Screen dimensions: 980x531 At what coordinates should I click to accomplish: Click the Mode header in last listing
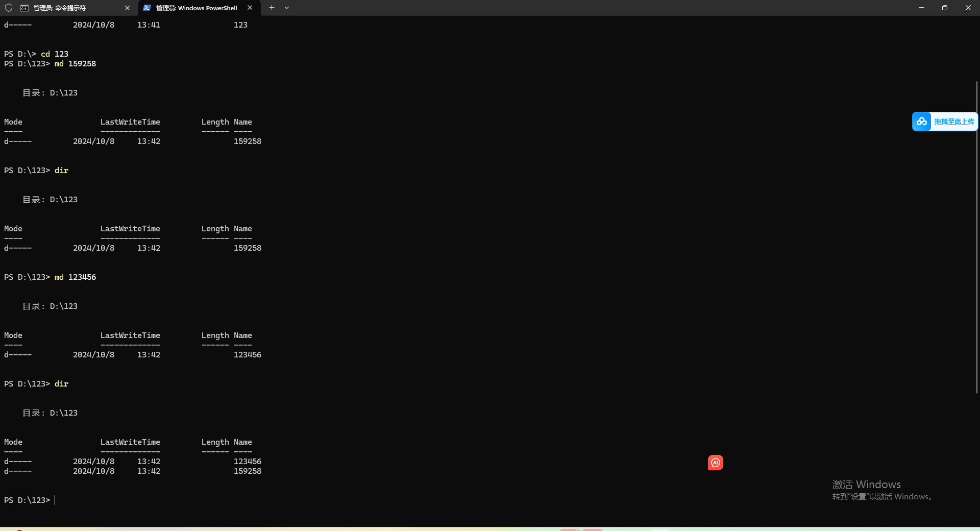(x=13, y=442)
